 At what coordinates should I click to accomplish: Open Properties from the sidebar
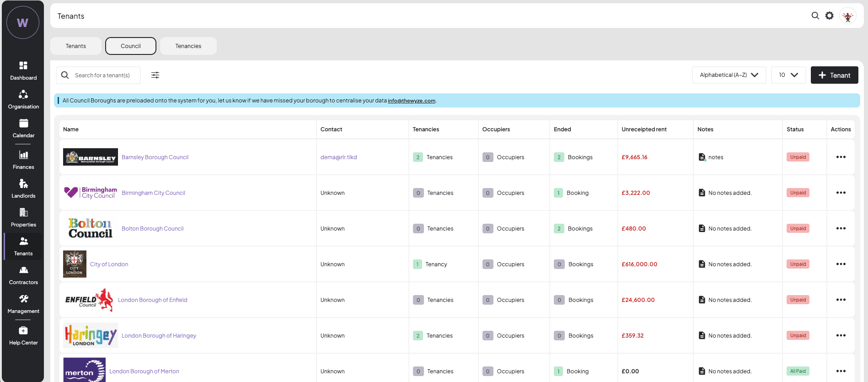coord(23,217)
